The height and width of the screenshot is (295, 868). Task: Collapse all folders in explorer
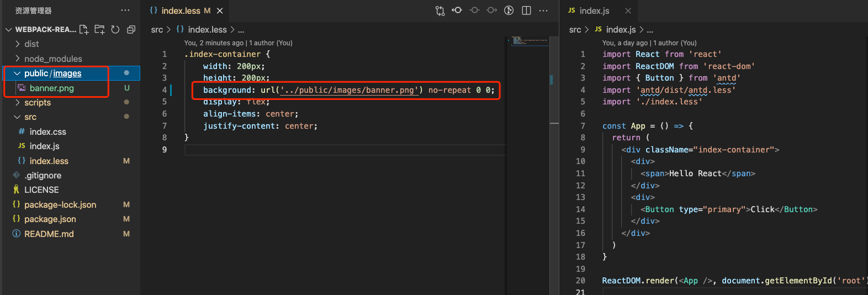coord(131,29)
